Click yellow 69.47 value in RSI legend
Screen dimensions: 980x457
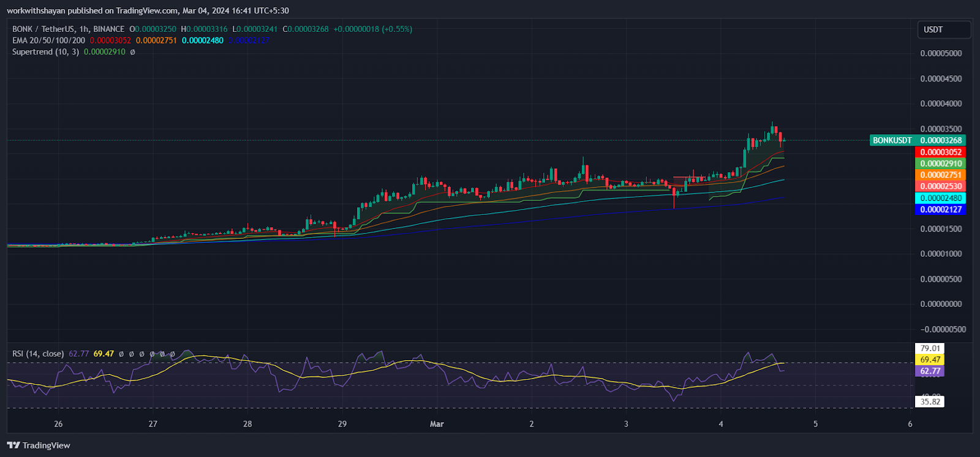[104, 353]
